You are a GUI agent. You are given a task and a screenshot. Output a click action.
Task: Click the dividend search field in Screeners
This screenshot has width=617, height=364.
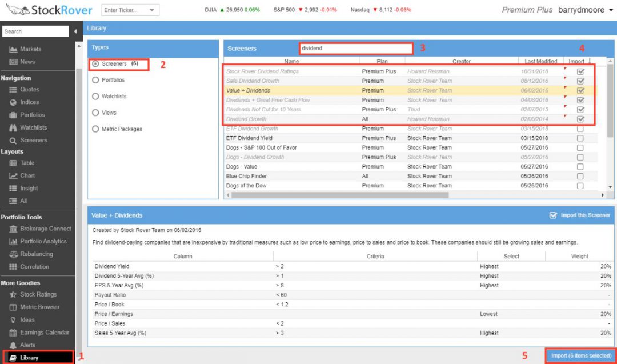click(354, 49)
